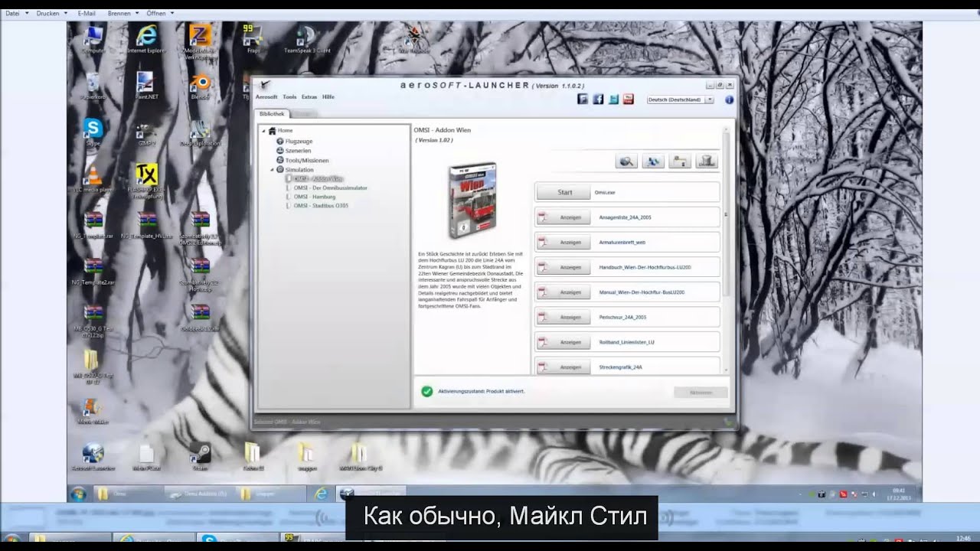Open the Aerosoft menu in the launcher

tap(266, 97)
